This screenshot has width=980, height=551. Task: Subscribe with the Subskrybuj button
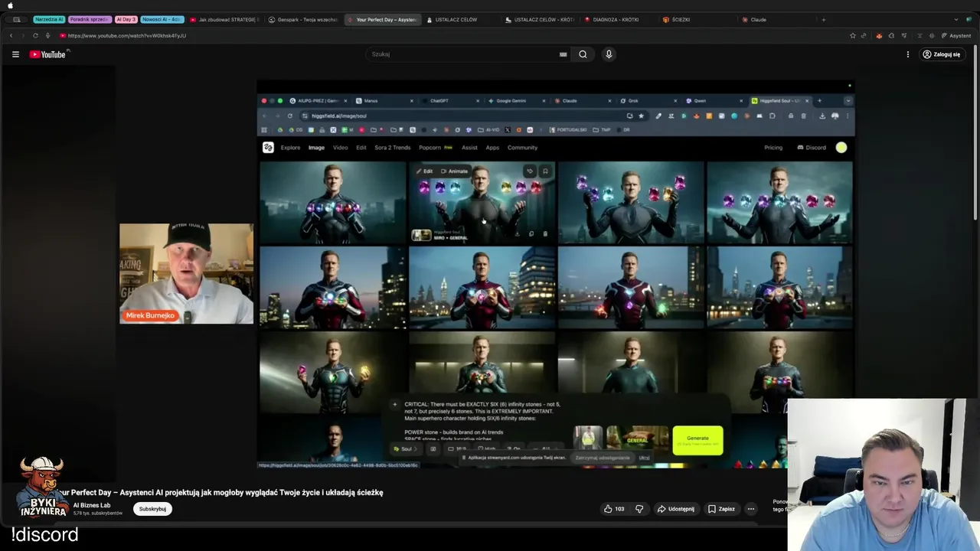tap(152, 509)
